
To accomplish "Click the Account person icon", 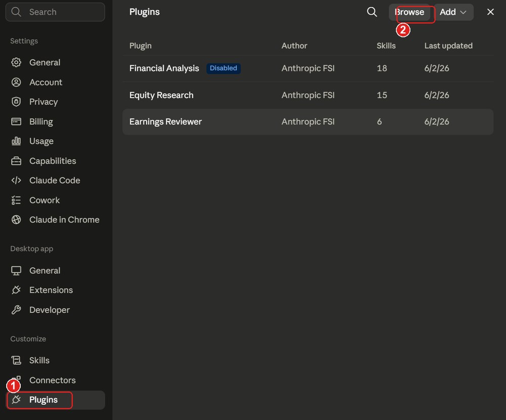I will coord(16,82).
